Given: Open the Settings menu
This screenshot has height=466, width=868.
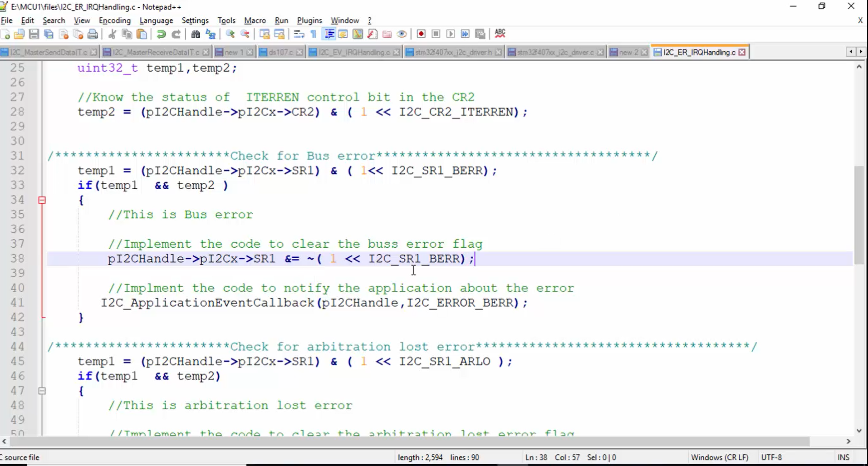Looking at the screenshot, I should pos(195,20).
